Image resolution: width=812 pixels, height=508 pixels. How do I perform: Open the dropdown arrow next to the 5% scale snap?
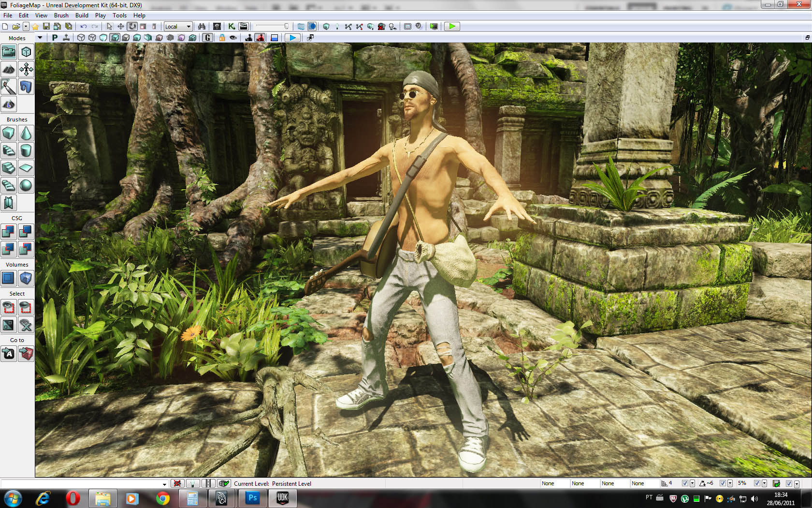(765, 483)
